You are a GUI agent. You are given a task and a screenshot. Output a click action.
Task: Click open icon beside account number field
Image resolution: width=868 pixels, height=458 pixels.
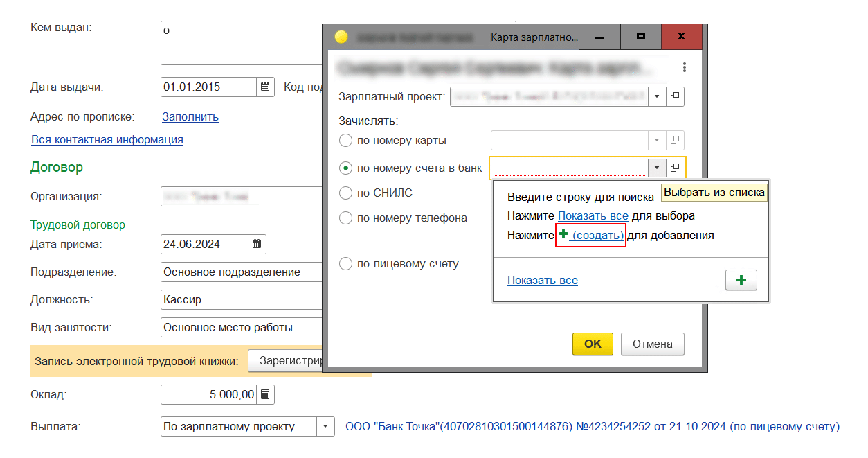click(676, 168)
